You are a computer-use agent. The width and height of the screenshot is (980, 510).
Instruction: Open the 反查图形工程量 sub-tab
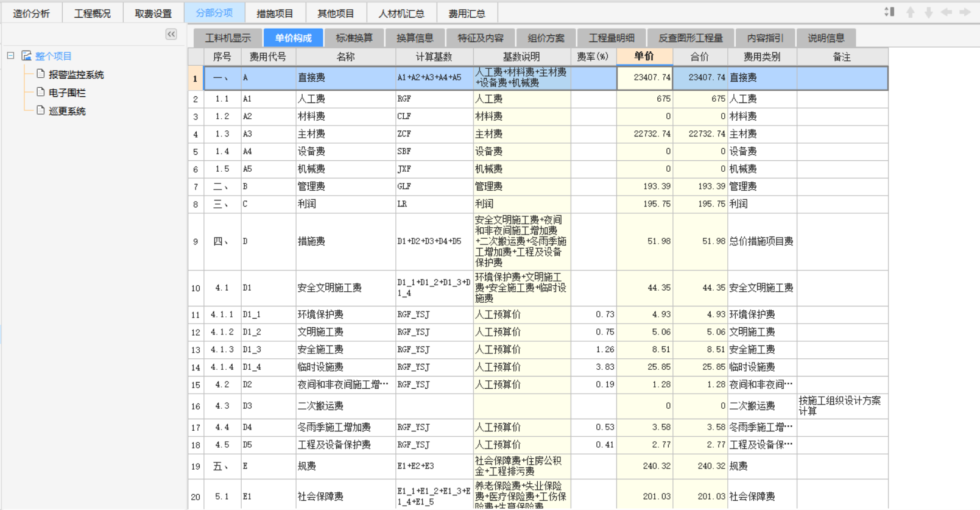(x=691, y=38)
